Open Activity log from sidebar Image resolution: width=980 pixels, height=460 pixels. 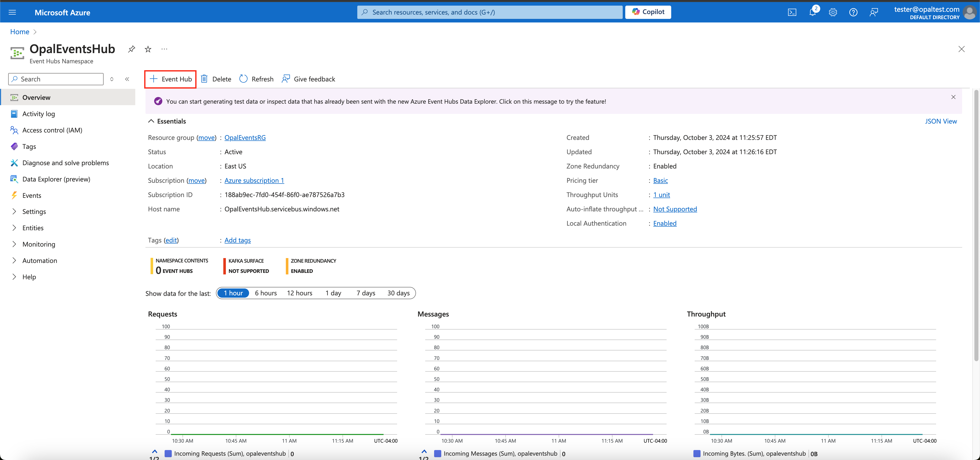point(39,114)
